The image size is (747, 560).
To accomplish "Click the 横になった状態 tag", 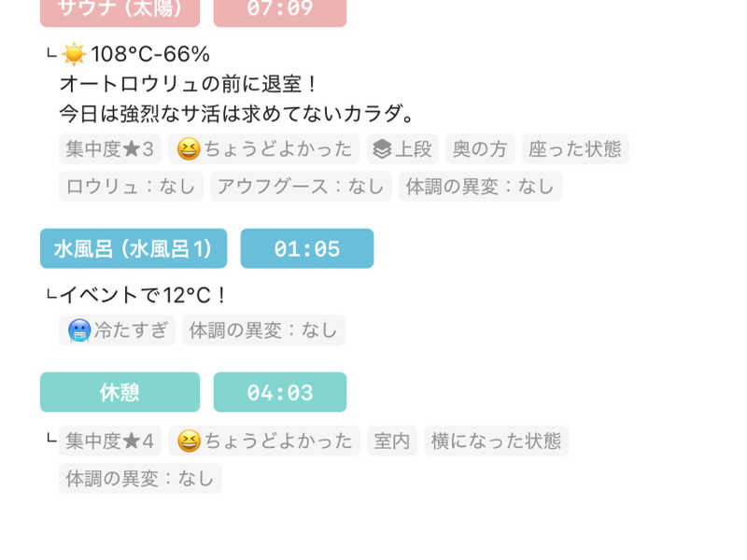I will click(x=496, y=441).
